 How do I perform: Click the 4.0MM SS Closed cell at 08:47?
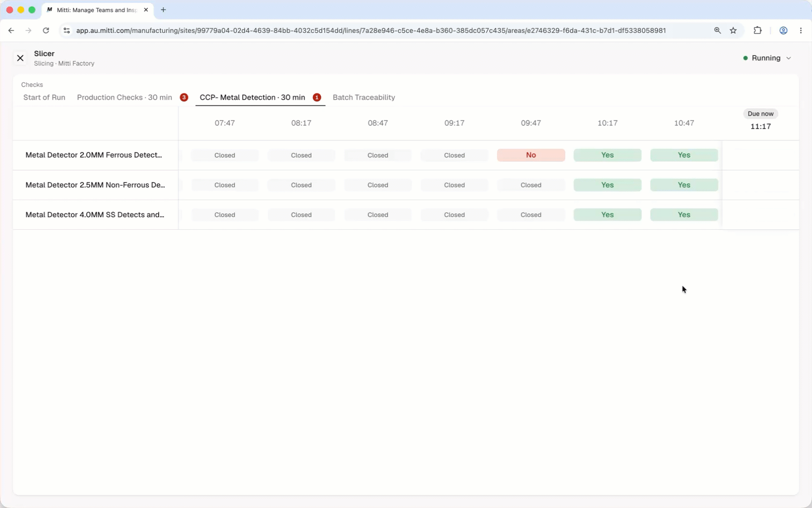click(x=377, y=215)
